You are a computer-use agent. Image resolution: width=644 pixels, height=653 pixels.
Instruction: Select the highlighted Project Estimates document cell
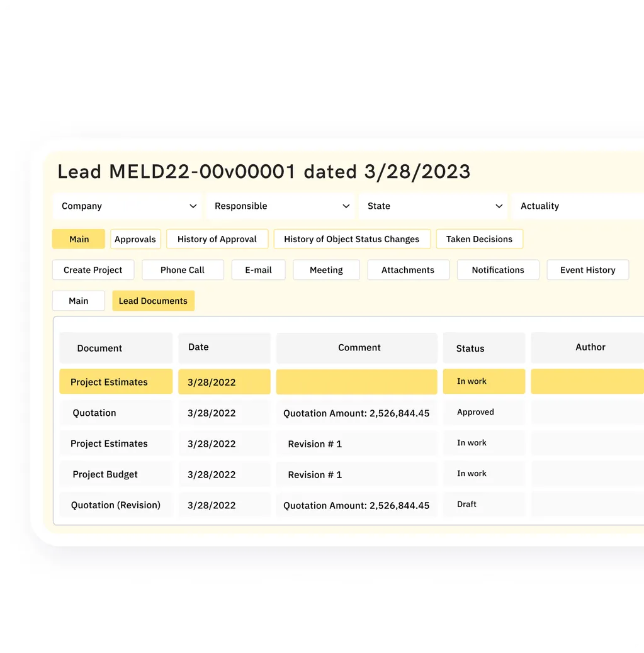116,381
